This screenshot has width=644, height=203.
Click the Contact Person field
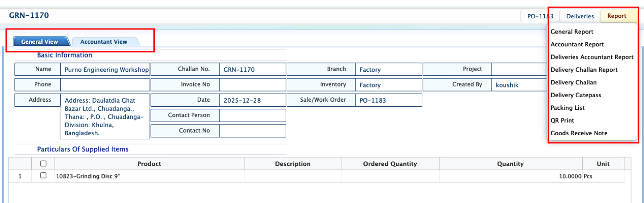252,116
